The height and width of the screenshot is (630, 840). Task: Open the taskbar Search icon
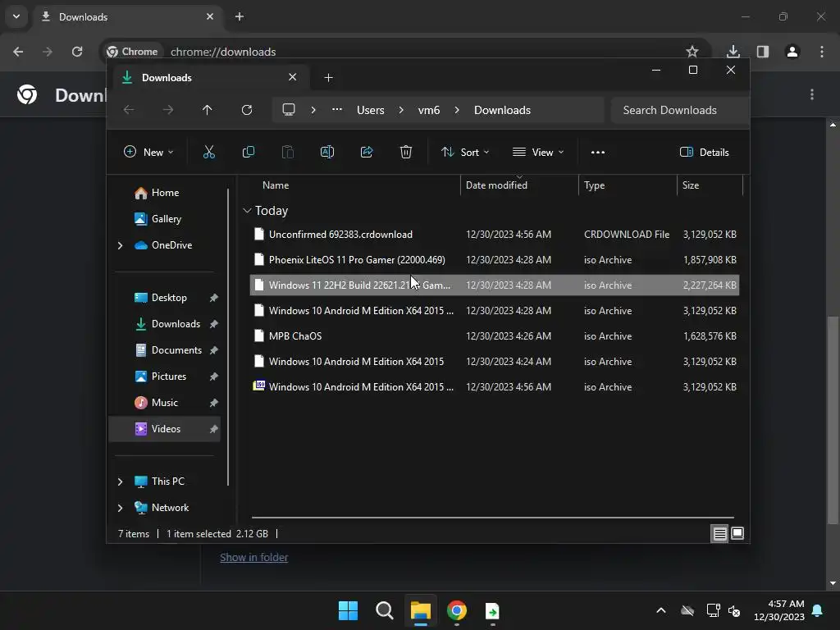(384, 610)
